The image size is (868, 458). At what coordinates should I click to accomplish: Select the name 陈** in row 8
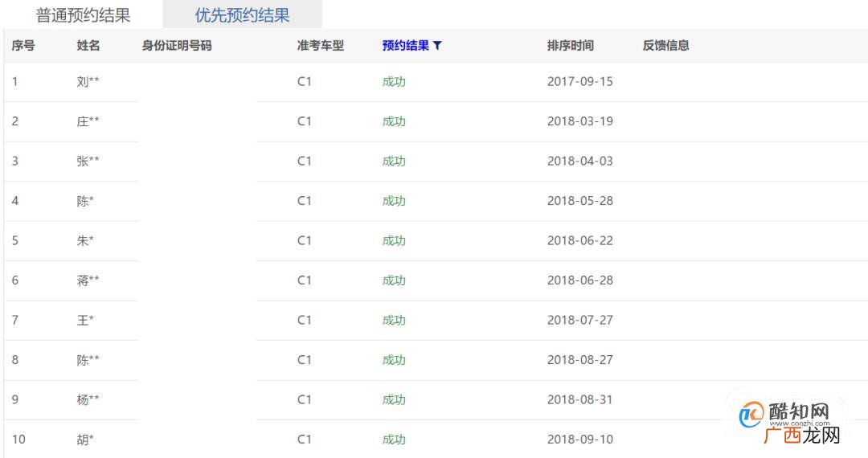click(x=88, y=360)
